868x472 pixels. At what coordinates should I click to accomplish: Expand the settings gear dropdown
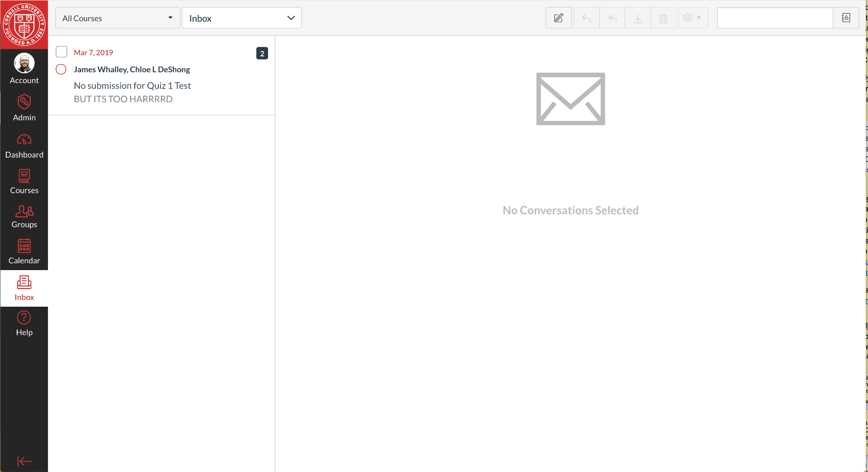pyautogui.click(x=693, y=18)
